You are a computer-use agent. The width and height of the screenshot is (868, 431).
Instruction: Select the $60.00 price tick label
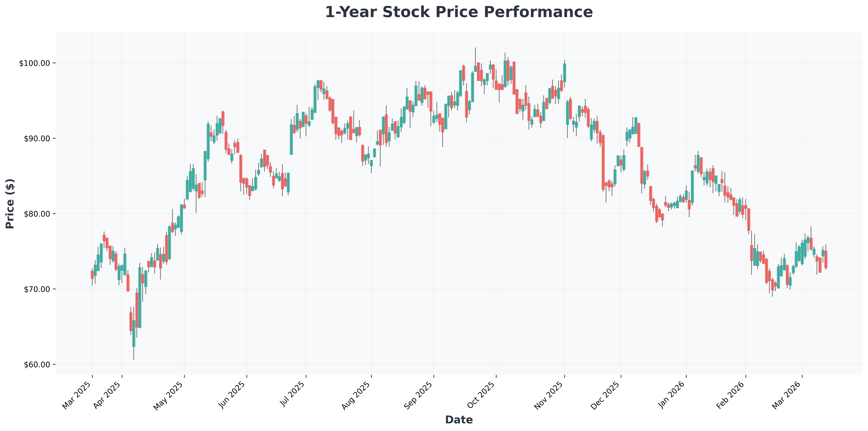click(35, 365)
